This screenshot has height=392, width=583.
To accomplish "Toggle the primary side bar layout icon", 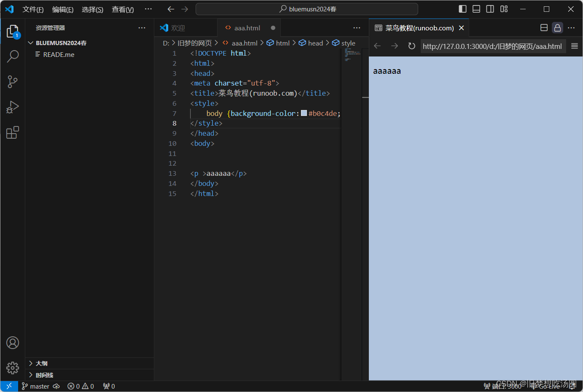I will point(462,9).
